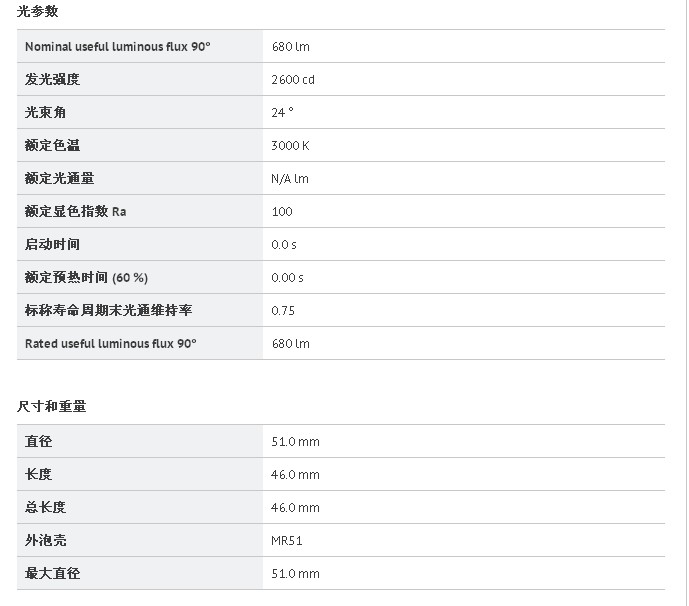Viewport: 689px width, 606px height.
Task: Click the 标称寿命周期末光通维持率 label
Action: pyautogui.click(x=108, y=310)
